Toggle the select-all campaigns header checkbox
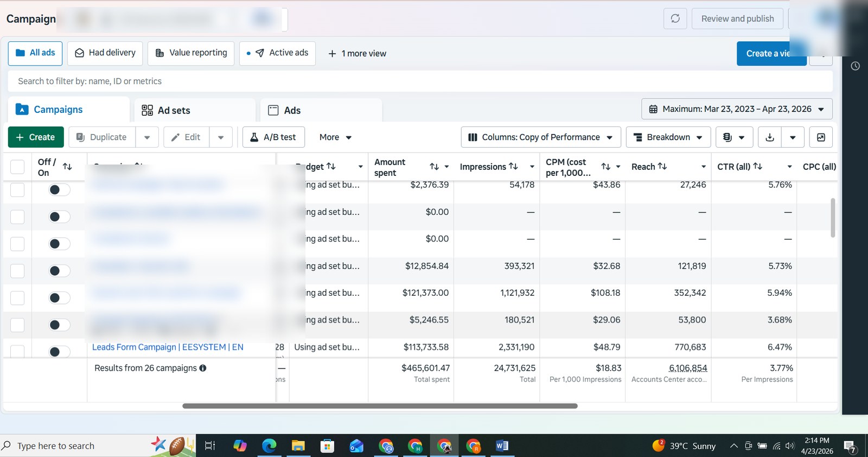The image size is (868, 457). pos(17,167)
